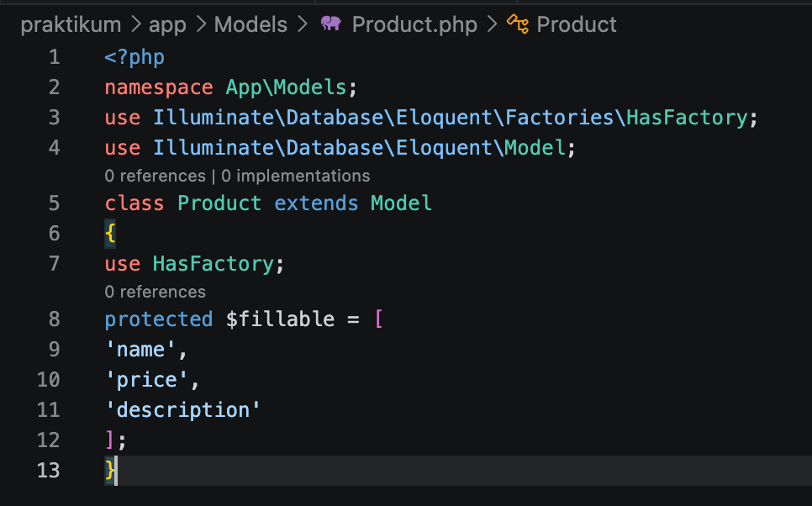Click the praktikum breadcrumb folder

(x=71, y=25)
